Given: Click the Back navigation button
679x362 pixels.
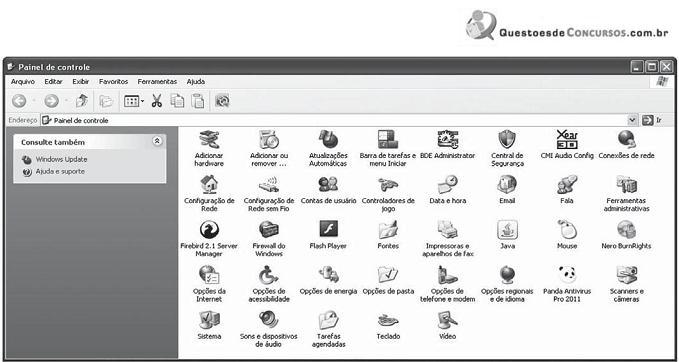Looking at the screenshot, I should pos(19,101).
